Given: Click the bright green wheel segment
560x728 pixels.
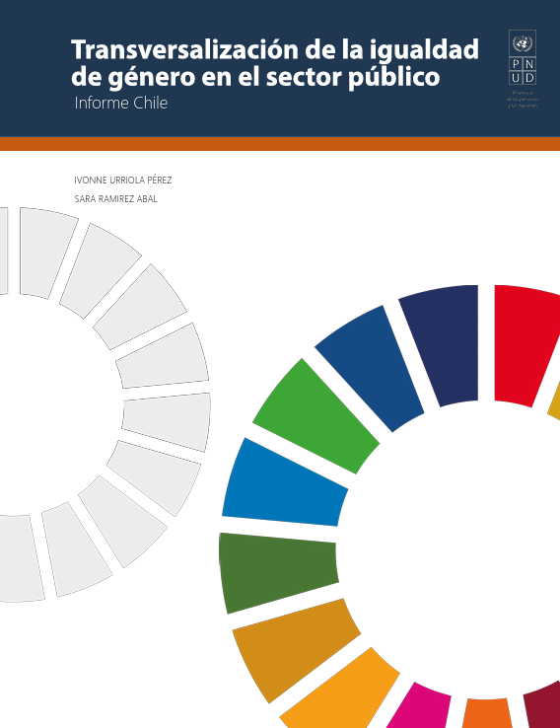Looking at the screenshot, I should tap(315, 416).
